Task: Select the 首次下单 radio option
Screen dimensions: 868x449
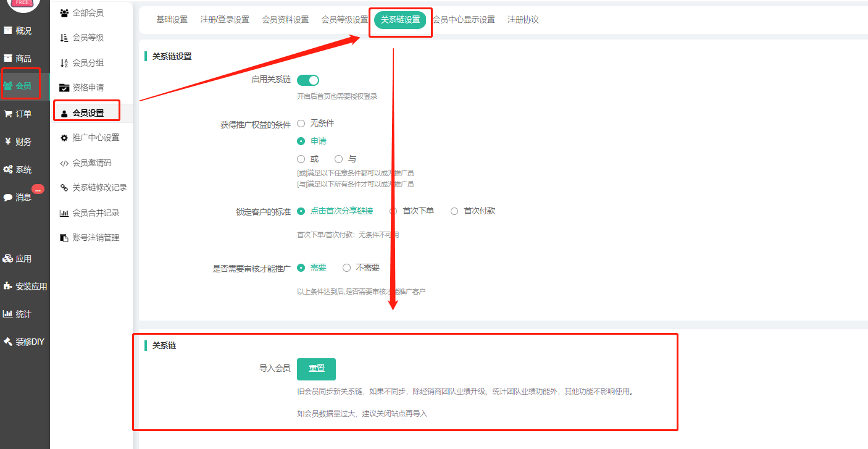Action: [394, 211]
